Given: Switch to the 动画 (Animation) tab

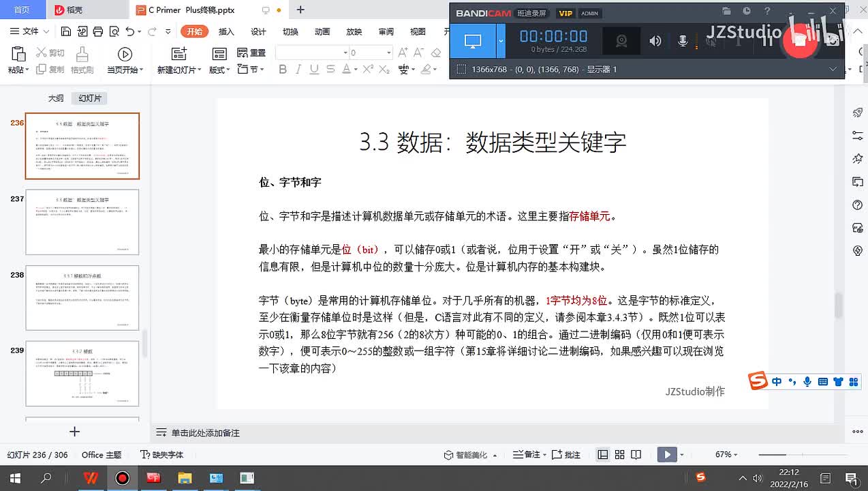Looking at the screenshot, I should tap(322, 31).
